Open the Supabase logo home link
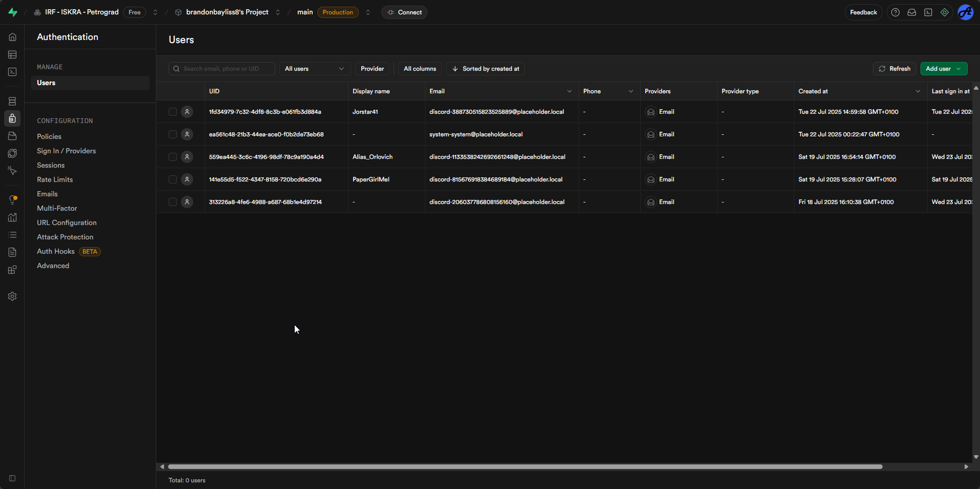Viewport: 980px width, 489px height. pyautogui.click(x=13, y=12)
